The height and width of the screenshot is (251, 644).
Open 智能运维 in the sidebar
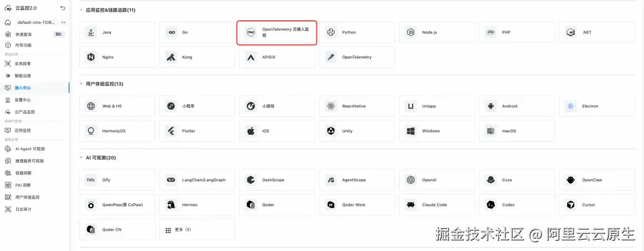coord(35,76)
